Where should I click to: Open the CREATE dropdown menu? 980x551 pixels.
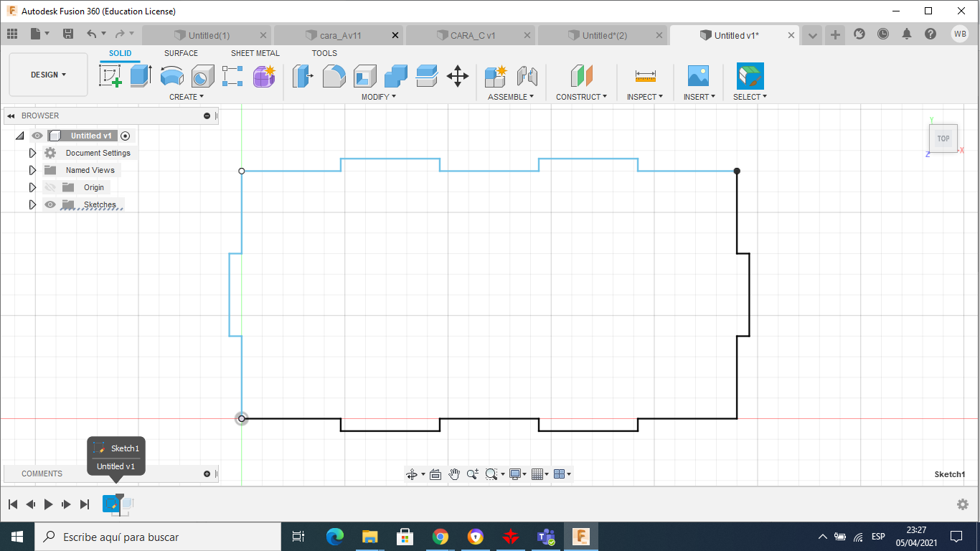[x=187, y=97]
